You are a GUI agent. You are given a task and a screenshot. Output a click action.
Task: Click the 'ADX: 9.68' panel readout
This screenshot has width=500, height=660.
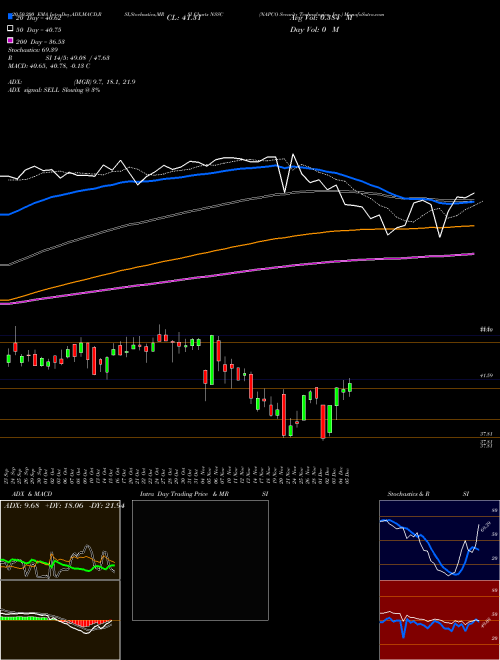(21, 506)
